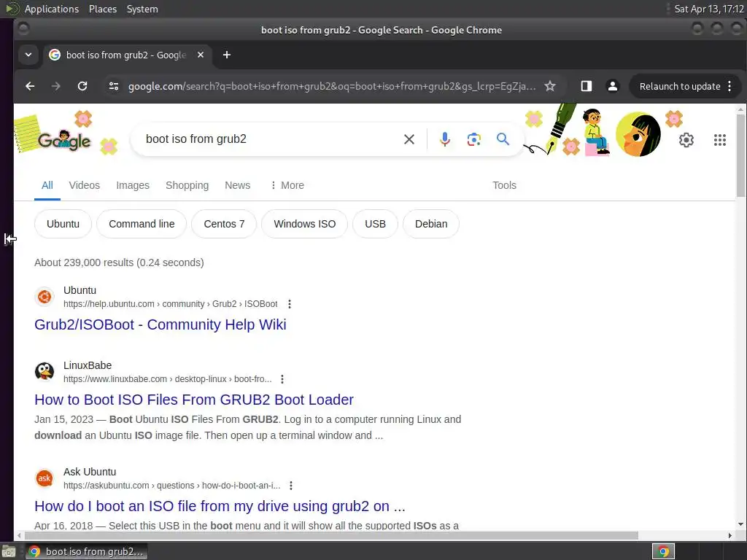This screenshot has width=747, height=560.
Task: Clear the search box with X icon
Action: pyautogui.click(x=409, y=139)
